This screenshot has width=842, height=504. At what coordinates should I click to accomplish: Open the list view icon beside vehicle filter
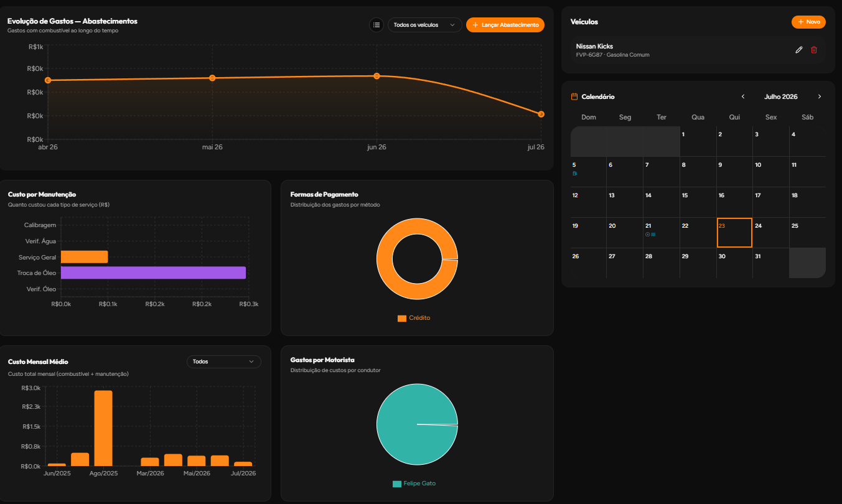tap(376, 25)
